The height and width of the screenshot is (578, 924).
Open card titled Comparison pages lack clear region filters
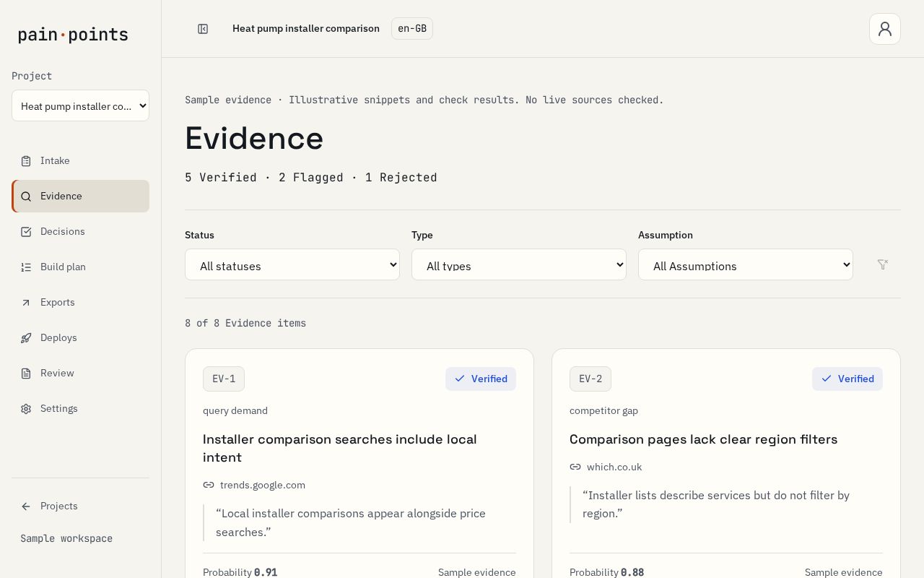(x=703, y=439)
